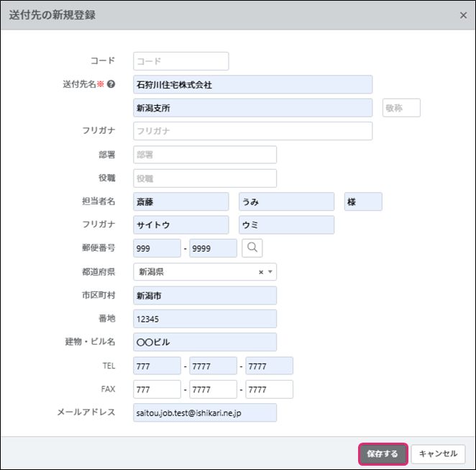Click the 石狩川住宅株式会社 name field
The height and width of the screenshot is (470, 476).
(x=252, y=84)
